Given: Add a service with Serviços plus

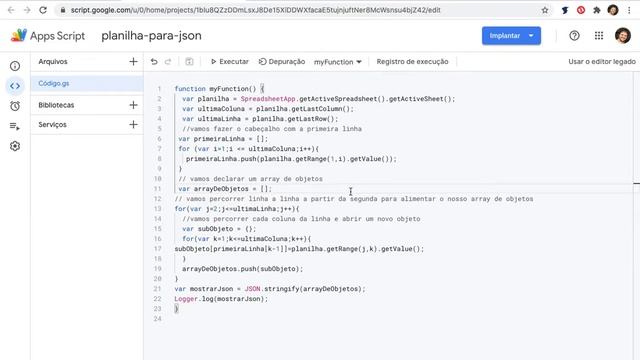Looking at the screenshot, I should click(x=133, y=124).
